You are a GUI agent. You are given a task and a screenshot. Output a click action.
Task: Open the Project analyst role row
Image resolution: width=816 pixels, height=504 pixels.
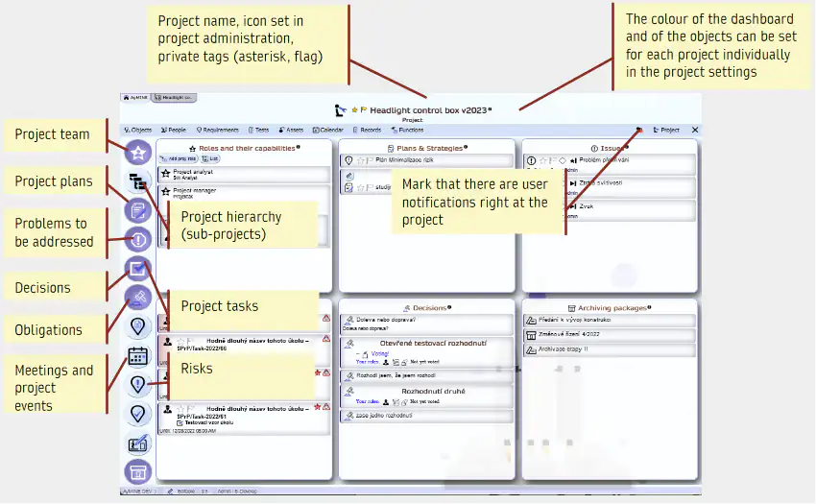[244, 175]
